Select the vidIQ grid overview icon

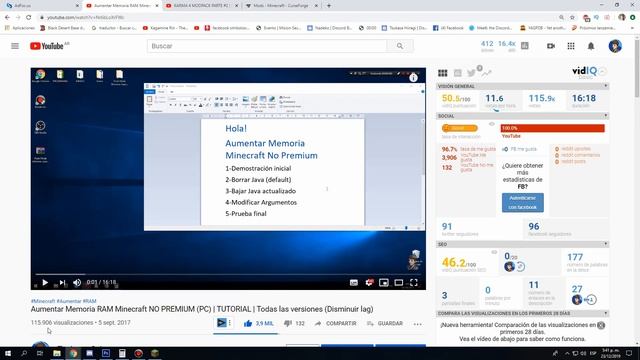pyautogui.click(x=442, y=73)
